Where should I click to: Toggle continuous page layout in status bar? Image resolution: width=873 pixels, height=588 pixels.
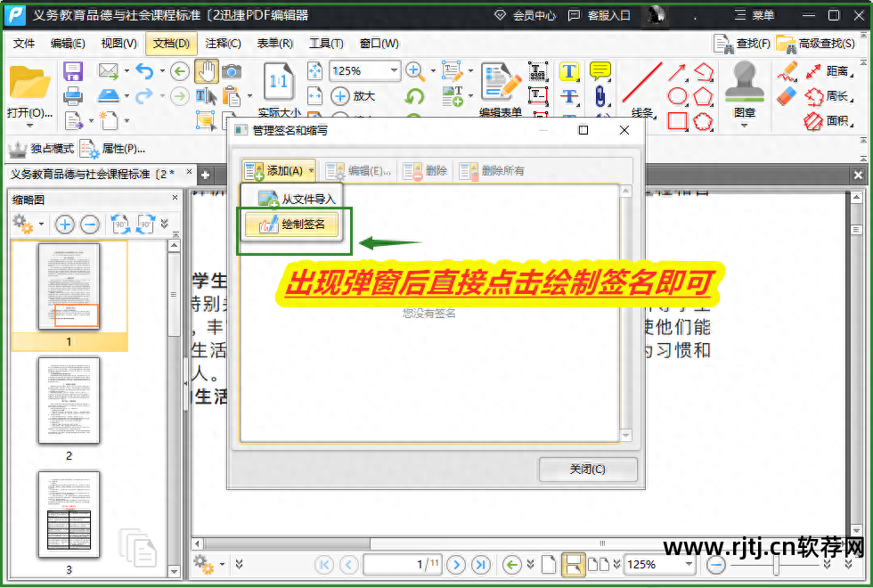575,564
